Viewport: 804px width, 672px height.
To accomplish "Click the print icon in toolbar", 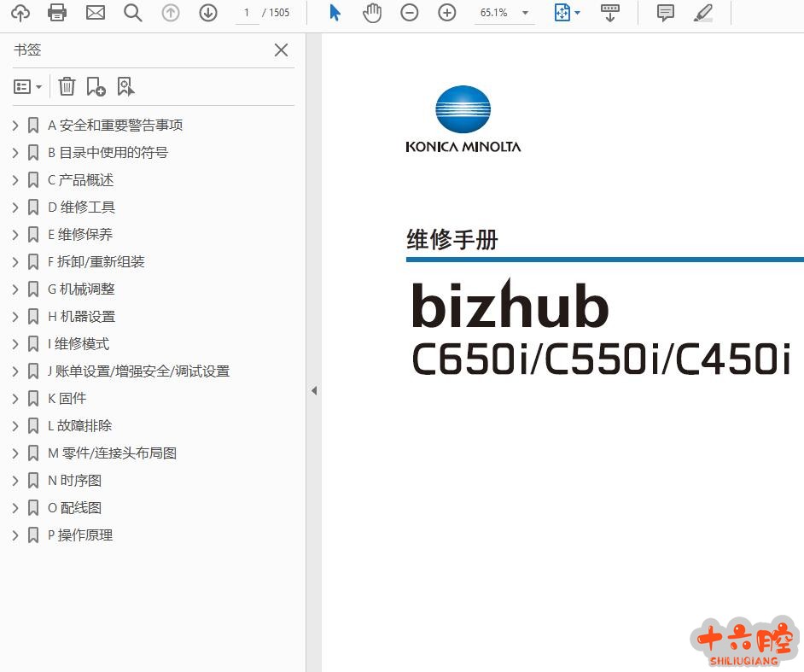I will click(x=57, y=13).
